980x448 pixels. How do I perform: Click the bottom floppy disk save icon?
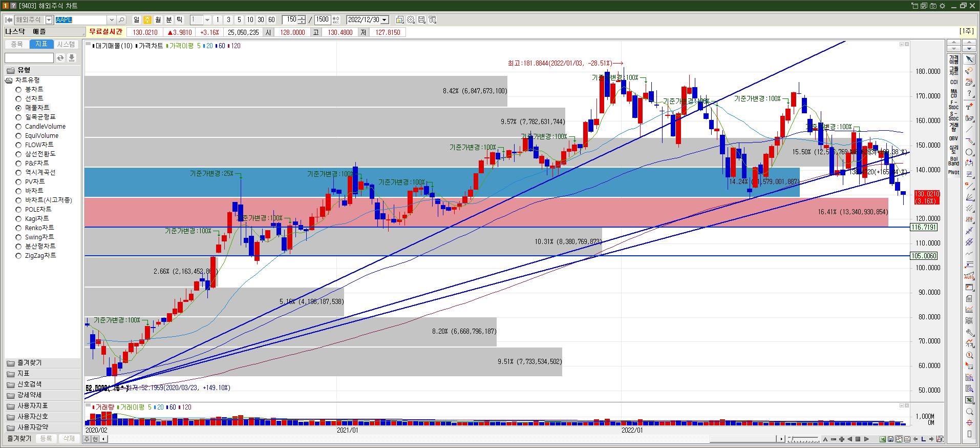[891, 439]
